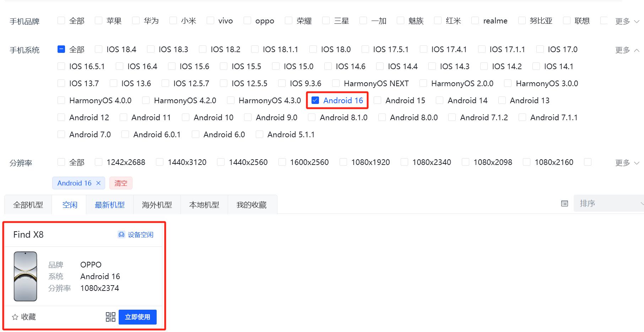Screen dimensions: 644x332
Task: Open the 海外机型 tab
Action: [x=157, y=205]
